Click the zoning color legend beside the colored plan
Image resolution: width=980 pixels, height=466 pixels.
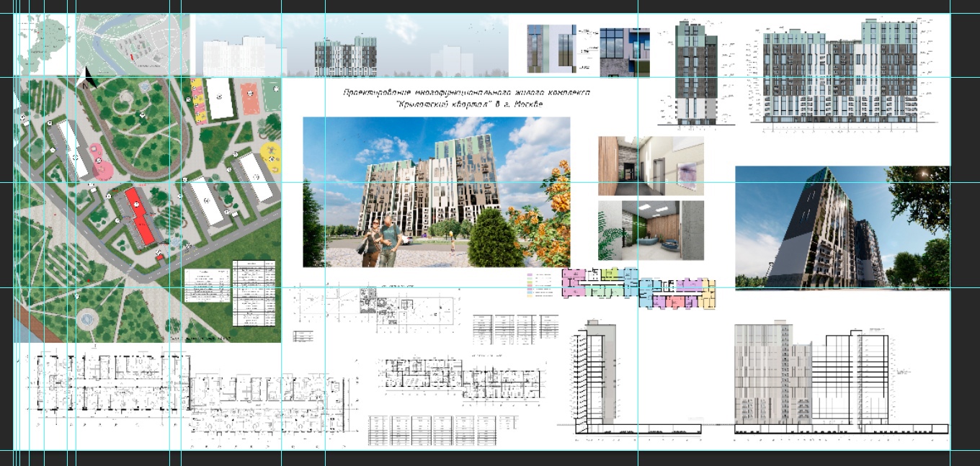coord(540,285)
